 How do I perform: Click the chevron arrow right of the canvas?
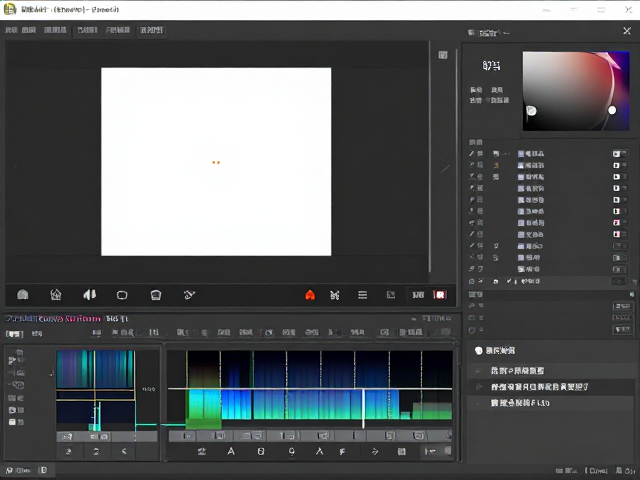[444, 167]
